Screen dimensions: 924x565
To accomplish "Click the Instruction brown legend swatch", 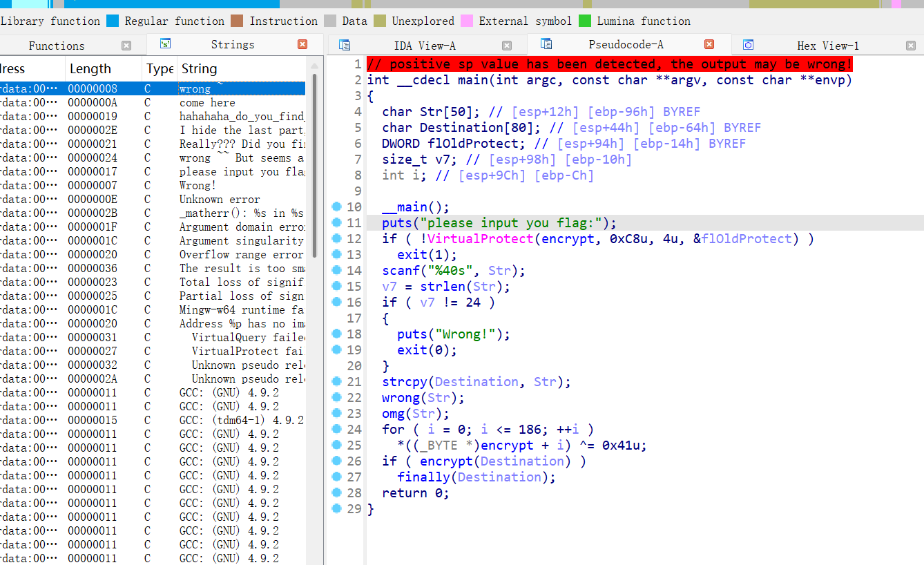I will 237,21.
